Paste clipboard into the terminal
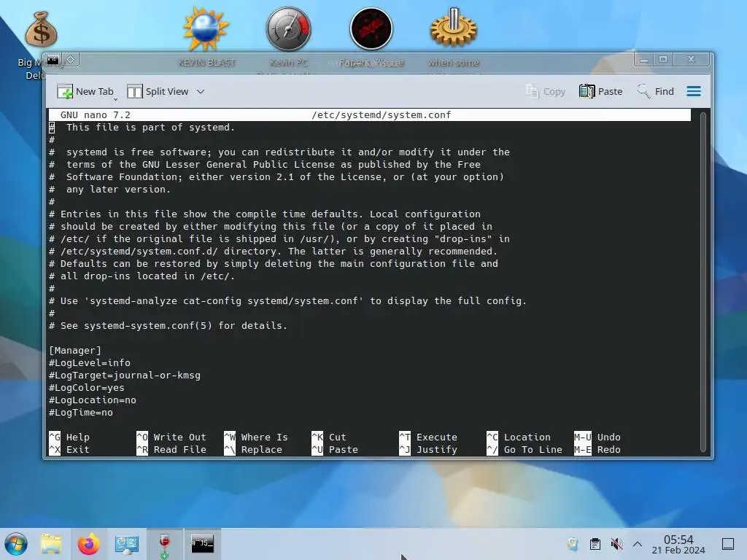This screenshot has width=747, height=560. pos(601,91)
